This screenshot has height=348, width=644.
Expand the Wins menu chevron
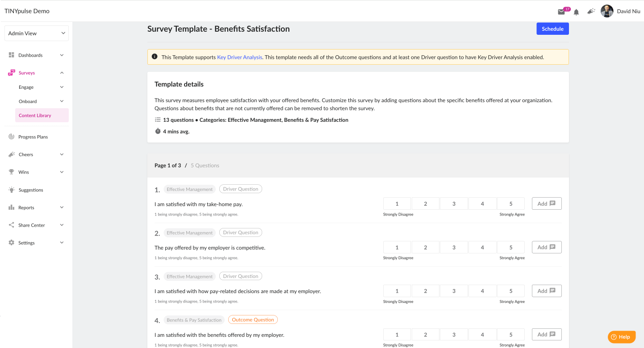62,172
